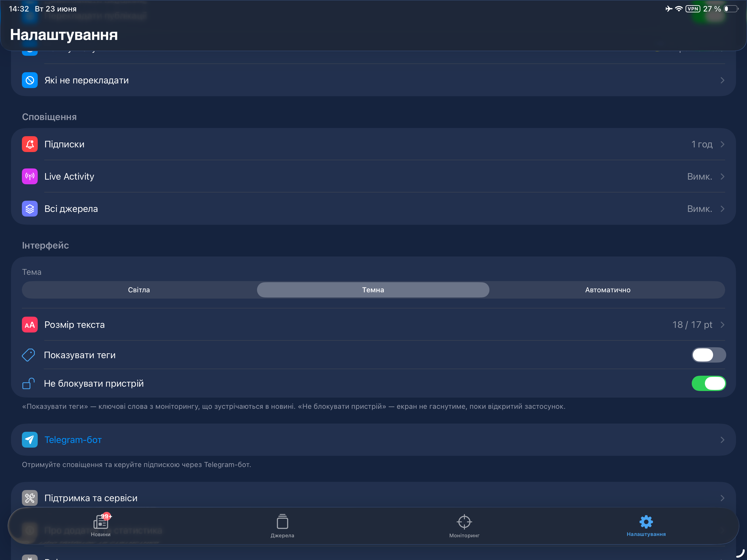Tap the Джерела stack icon
This screenshot has height=560, width=747.
pos(282,521)
